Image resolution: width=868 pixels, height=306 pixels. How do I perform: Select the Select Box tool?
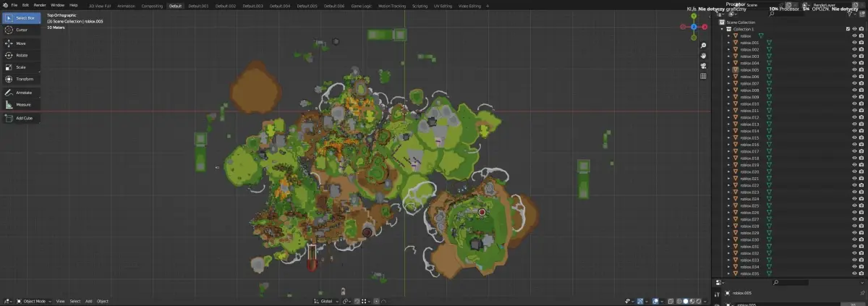(x=21, y=17)
